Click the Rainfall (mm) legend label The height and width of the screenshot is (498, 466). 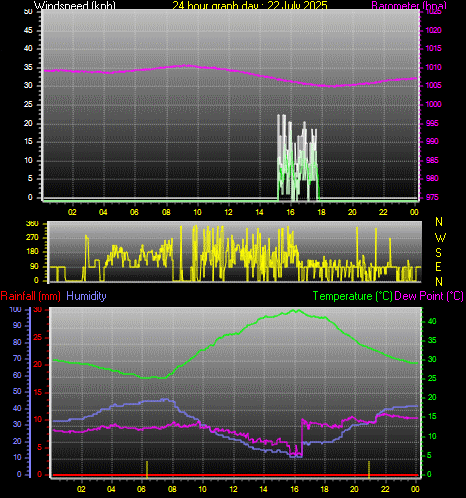31,296
